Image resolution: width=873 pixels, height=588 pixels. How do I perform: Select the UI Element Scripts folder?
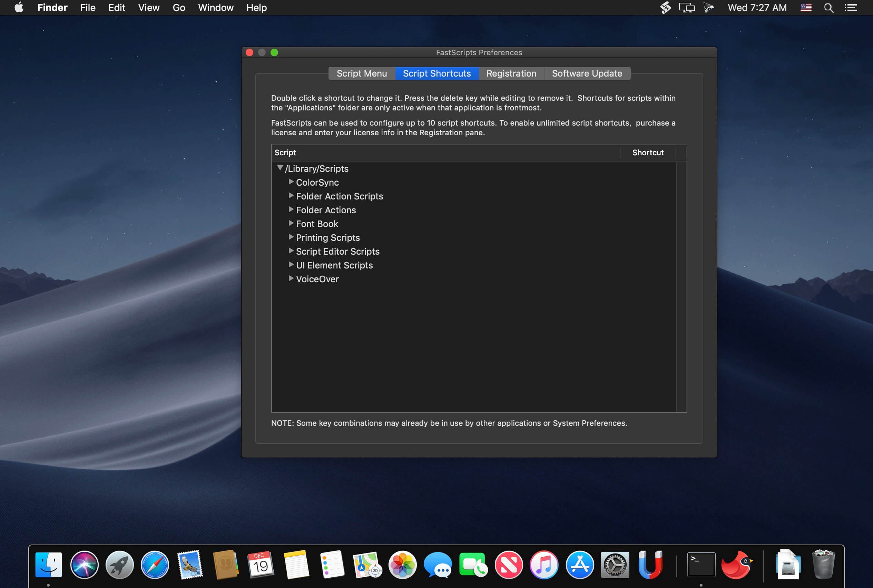pos(334,265)
